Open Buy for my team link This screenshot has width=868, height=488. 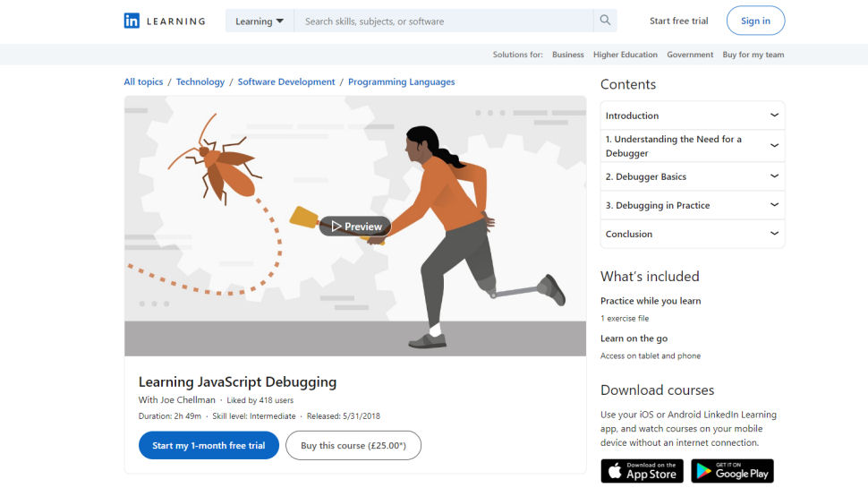coord(753,55)
